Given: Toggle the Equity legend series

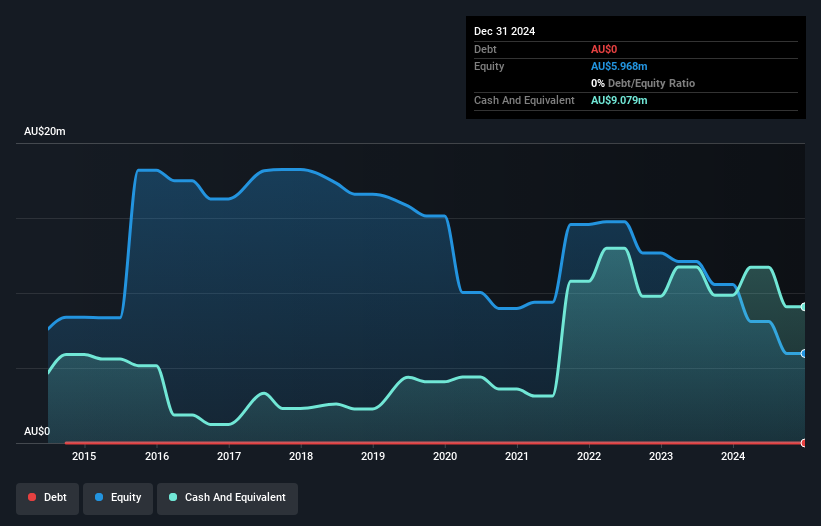Looking at the screenshot, I should (x=118, y=498).
